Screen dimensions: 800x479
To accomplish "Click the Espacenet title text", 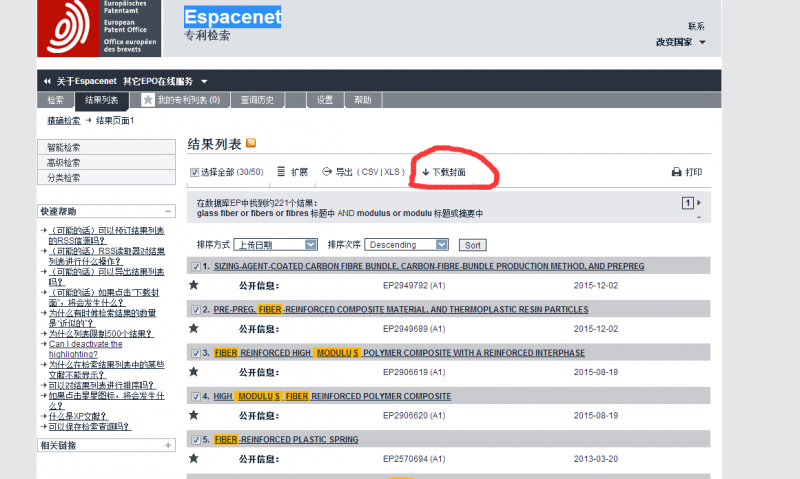I will click(x=233, y=17).
